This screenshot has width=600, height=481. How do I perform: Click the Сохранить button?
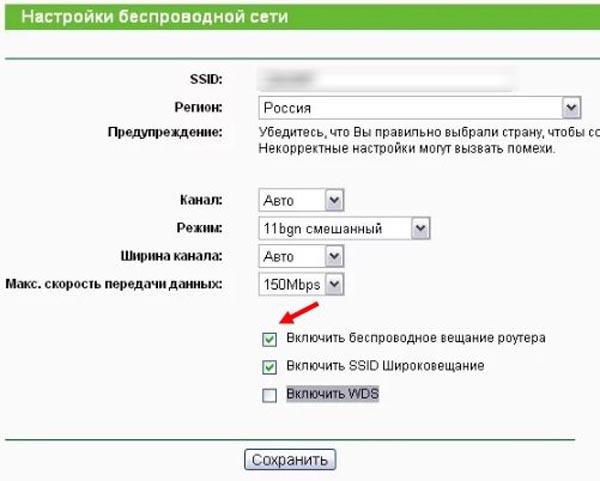click(x=290, y=460)
